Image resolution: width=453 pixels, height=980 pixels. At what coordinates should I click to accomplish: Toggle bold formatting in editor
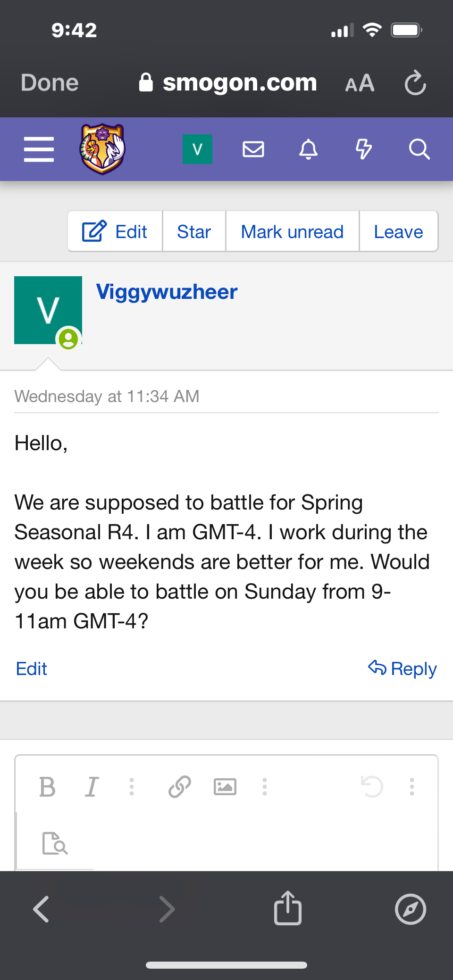tap(47, 787)
